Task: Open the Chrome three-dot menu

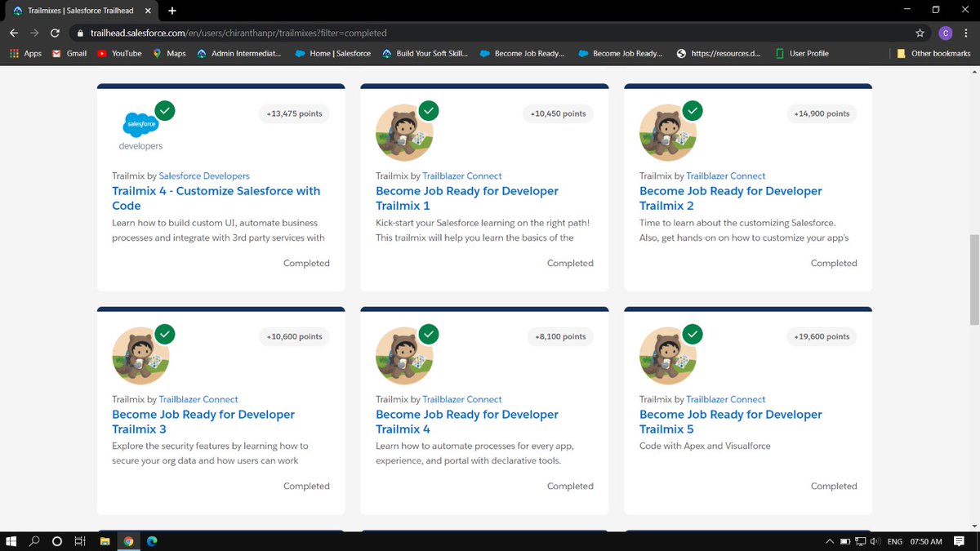Action: click(x=968, y=33)
